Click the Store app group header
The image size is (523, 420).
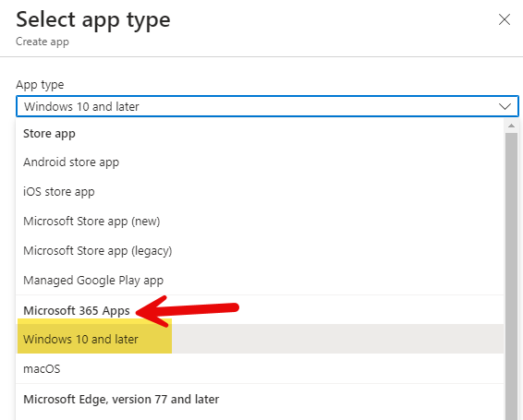tap(49, 134)
